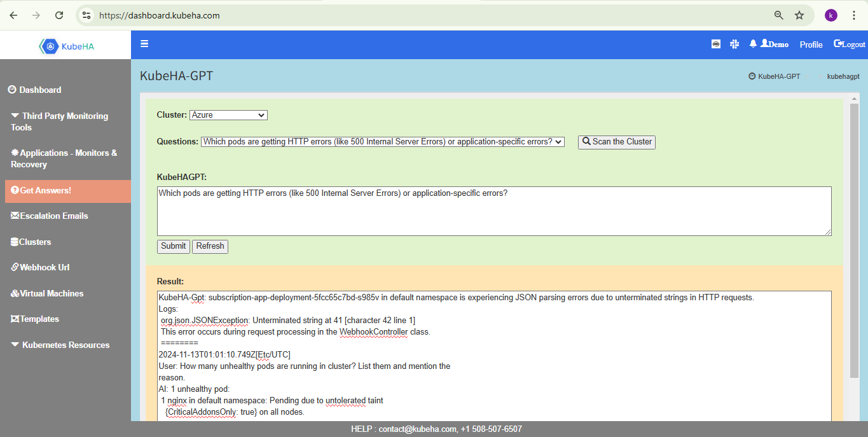The width and height of the screenshot is (868, 437).
Task: Open Webhook Url page
Action: [x=40, y=267]
